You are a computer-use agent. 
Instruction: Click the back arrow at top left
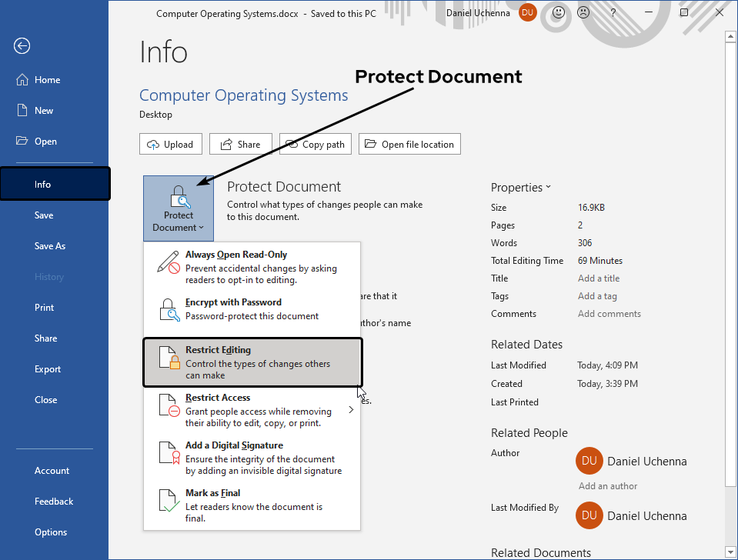pyautogui.click(x=22, y=46)
